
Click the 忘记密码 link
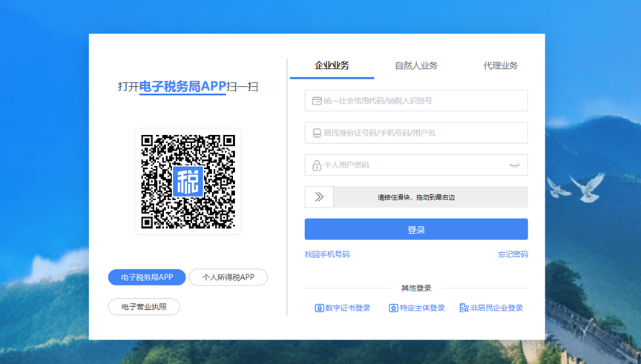point(513,254)
